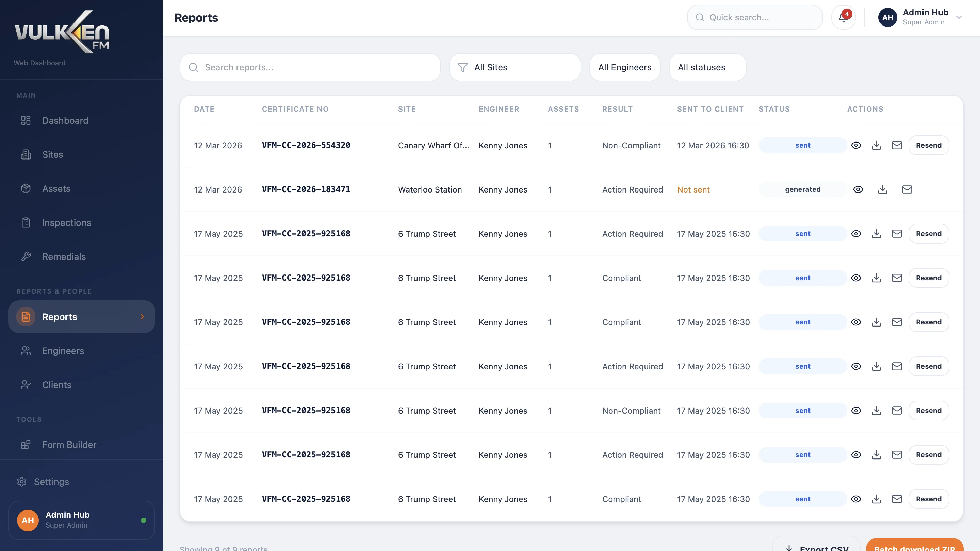
Task: View the Non-Compliant 12 Mar 2026 report
Action: coord(856,145)
